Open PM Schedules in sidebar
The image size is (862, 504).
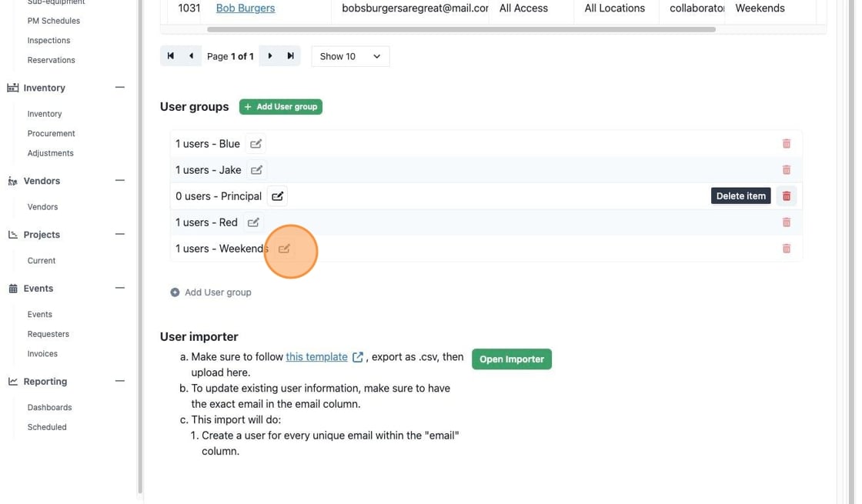(x=53, y=21)
